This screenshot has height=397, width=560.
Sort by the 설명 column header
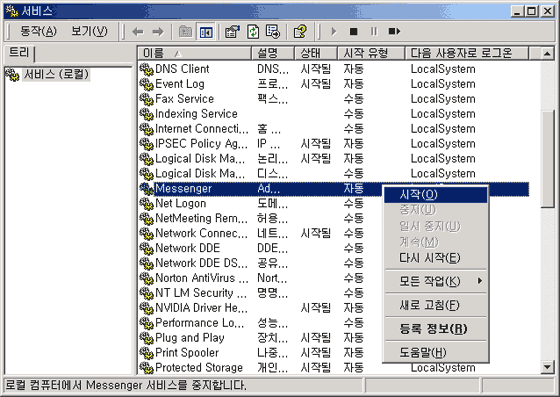(273, 53)
